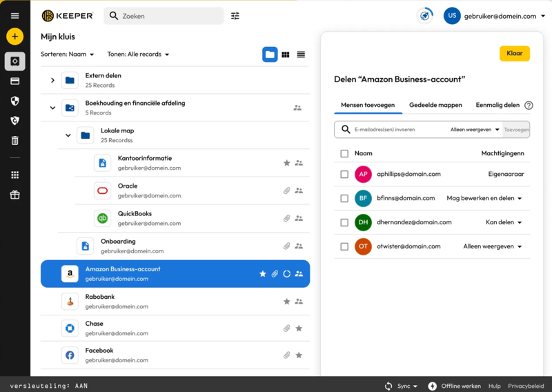Image resolution: width=552 pixels, height=392 pixels.
Task: Open the payment cards sidebar icon
Action: [14, 81]
